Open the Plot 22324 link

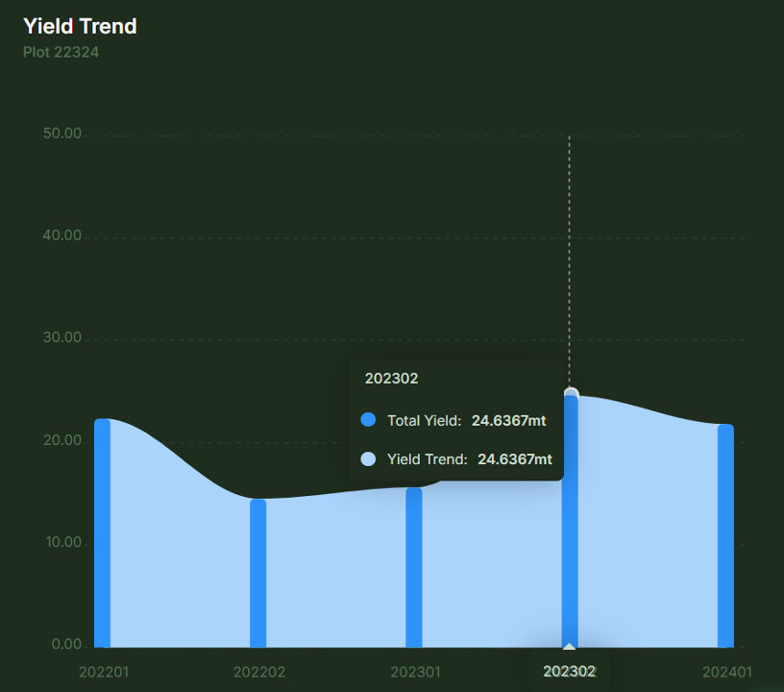click(x=60, y=52)
